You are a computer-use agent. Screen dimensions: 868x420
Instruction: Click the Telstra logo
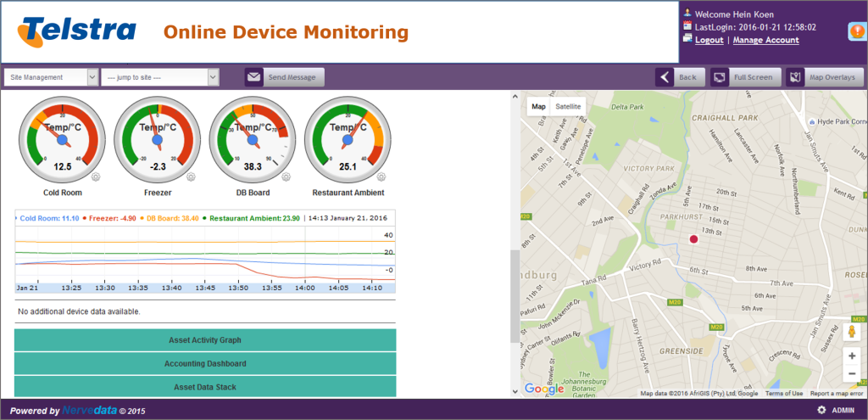pyautogui.click(x=77, y=32)
